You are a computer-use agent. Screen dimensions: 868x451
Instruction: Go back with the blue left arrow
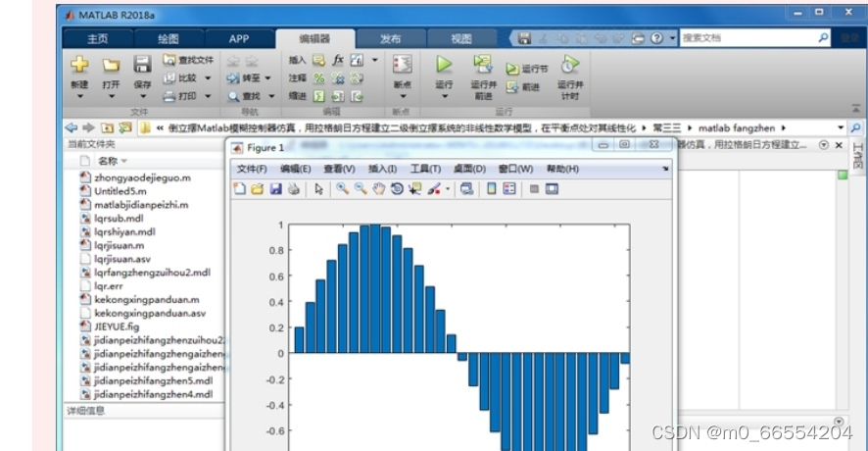[x=72, y=128]
